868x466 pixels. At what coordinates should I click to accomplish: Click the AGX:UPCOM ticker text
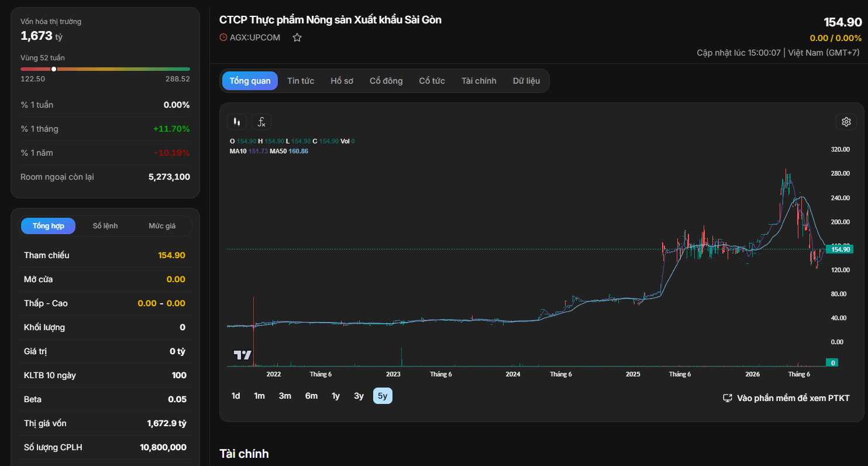pyautogui.click(x=255, y=37)
